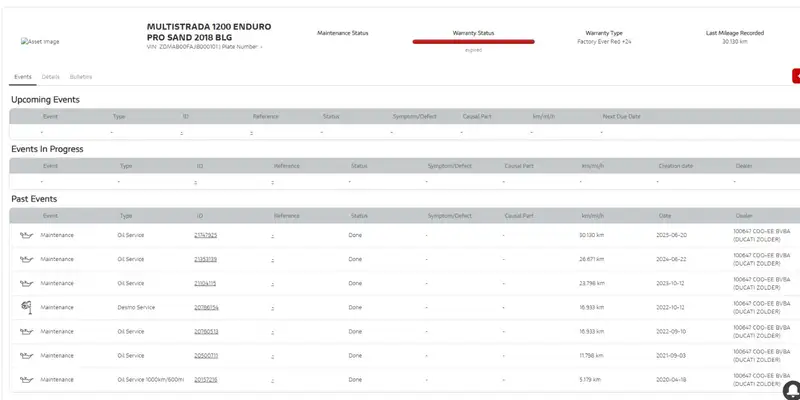Screen dimensions: 800x400
Task: Open the Bulletins tab
Action: 81,77
